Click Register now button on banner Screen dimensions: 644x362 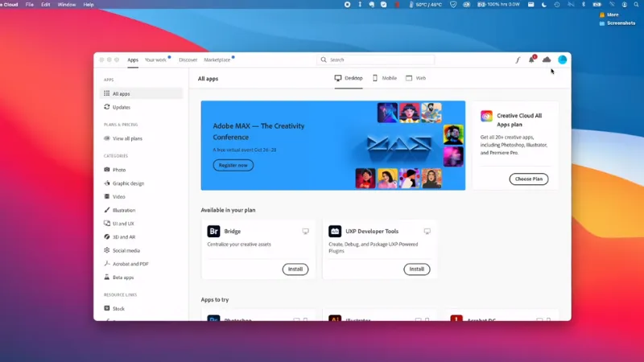pos(233,165)
